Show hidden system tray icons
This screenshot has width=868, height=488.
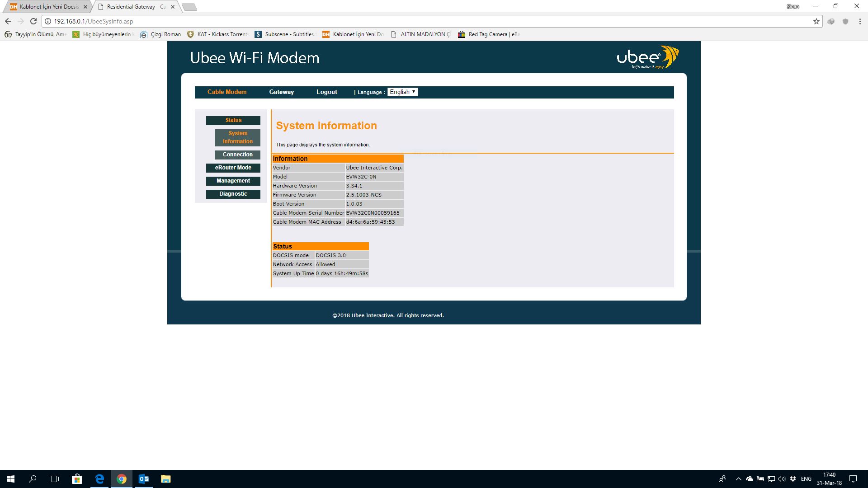(x=739, y=479)
